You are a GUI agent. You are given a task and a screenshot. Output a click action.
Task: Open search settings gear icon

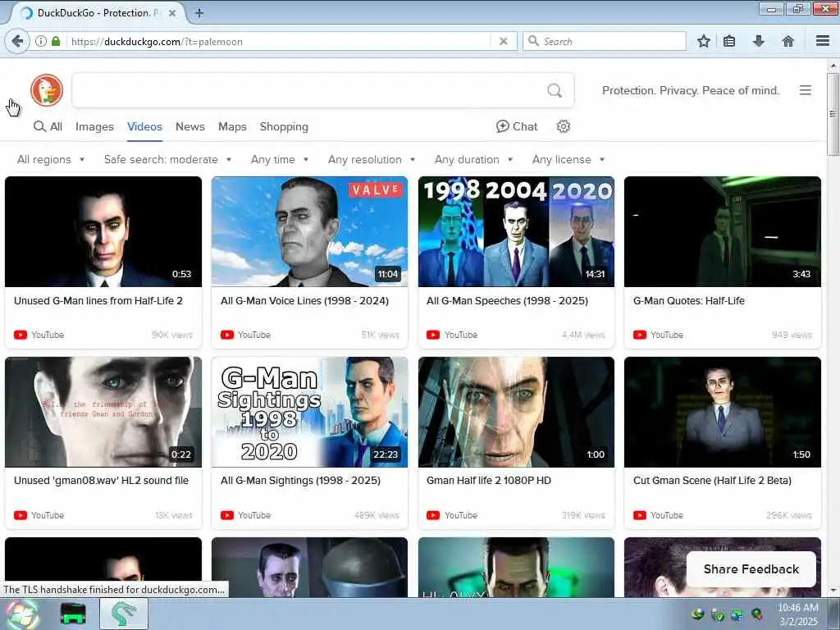pyautogui.click(x=563, y=126)
